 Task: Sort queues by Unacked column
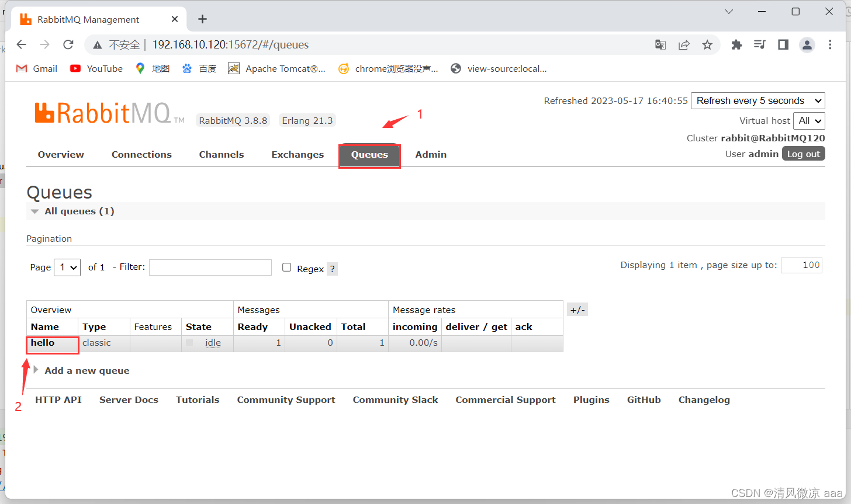[310, 327]
